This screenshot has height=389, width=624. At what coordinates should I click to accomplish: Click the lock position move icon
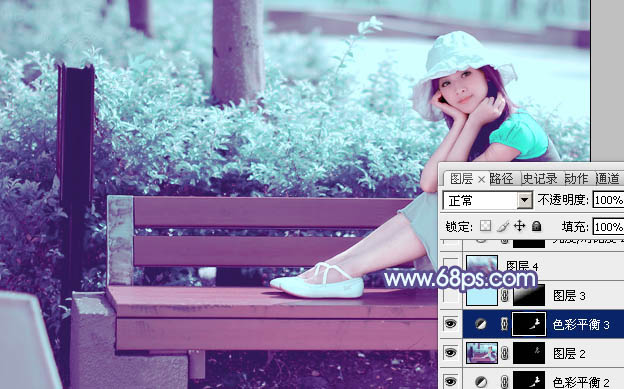[x=520, y=226]
